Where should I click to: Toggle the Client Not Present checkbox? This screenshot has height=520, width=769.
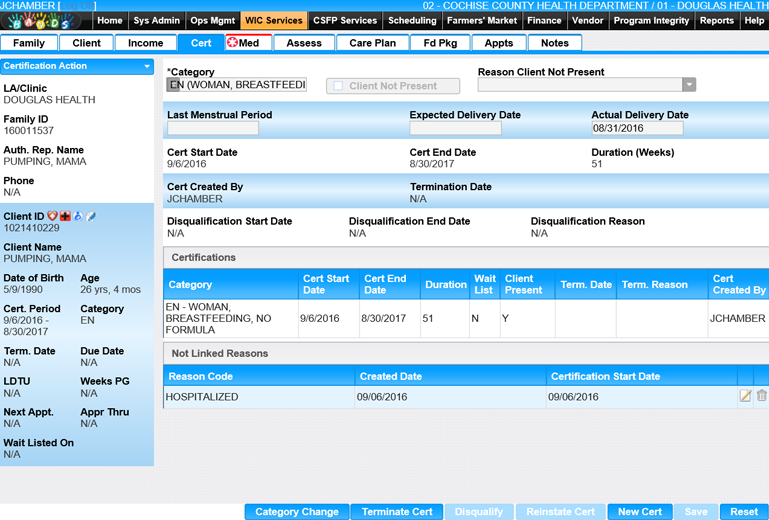338,86
